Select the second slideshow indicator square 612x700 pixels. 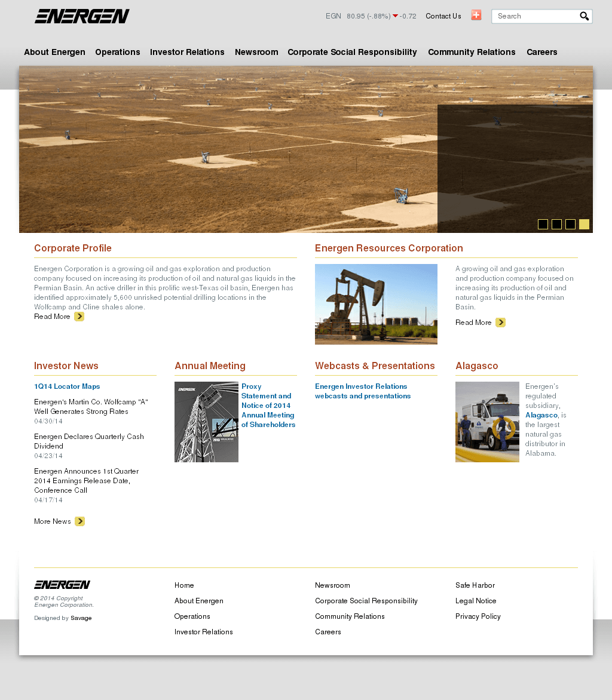click(x=556, y=224)
